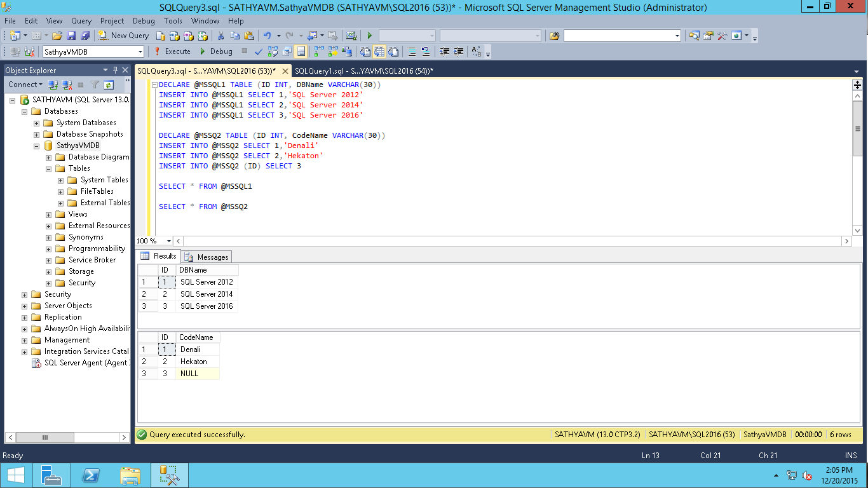868x488 pixels.
Task: Click the editor vertical scrollbar thumb
Action: click(857, 128)
